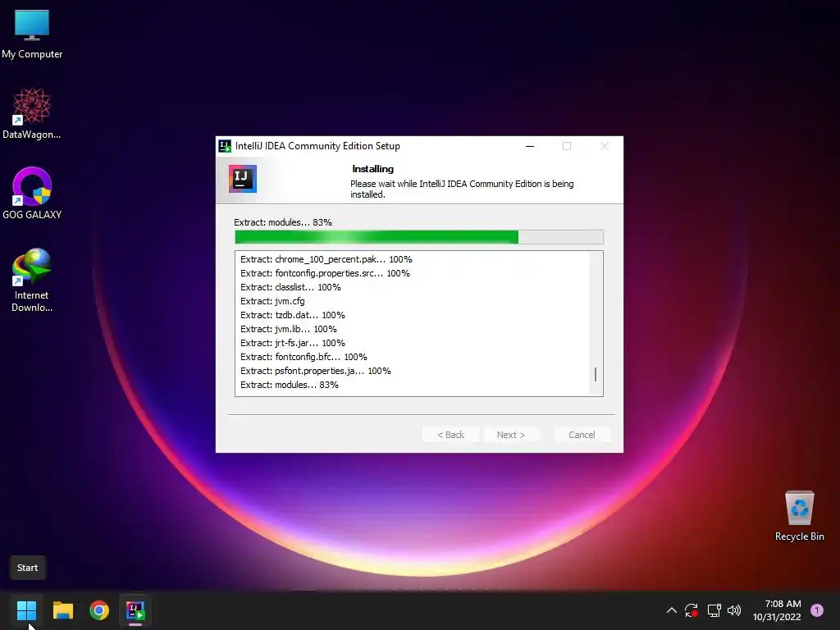Click the 'Extract: jrt-fs.jar... 100%' line

pos(293,343)
